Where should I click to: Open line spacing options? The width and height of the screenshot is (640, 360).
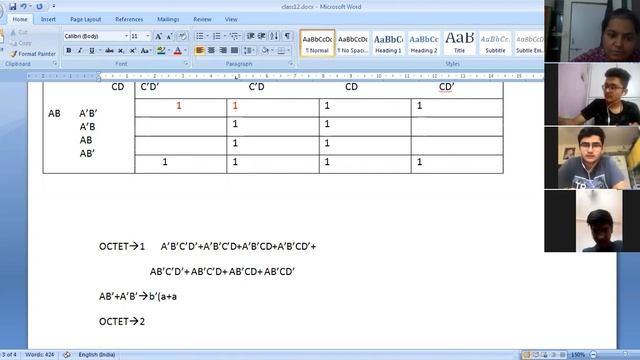click(x=249, y=51)
